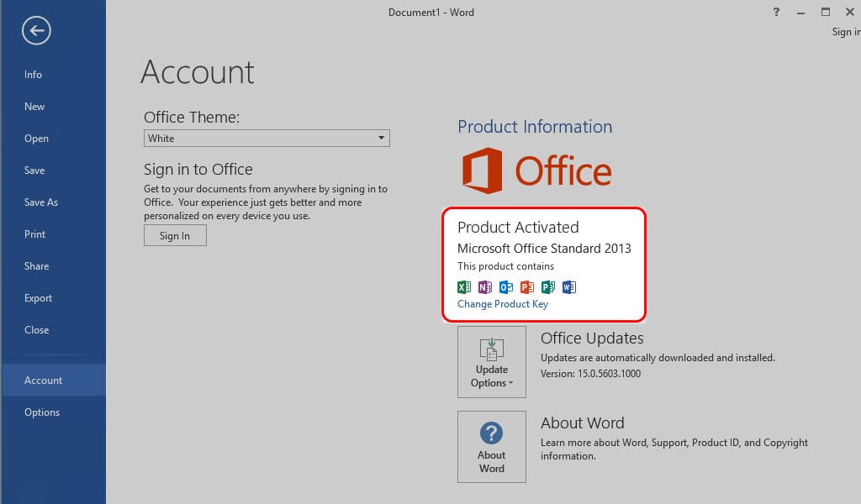Image resolution: width=861 pixels, height=504 pixels.
Task: Click the This product contains label
Action: coord(505,266)
